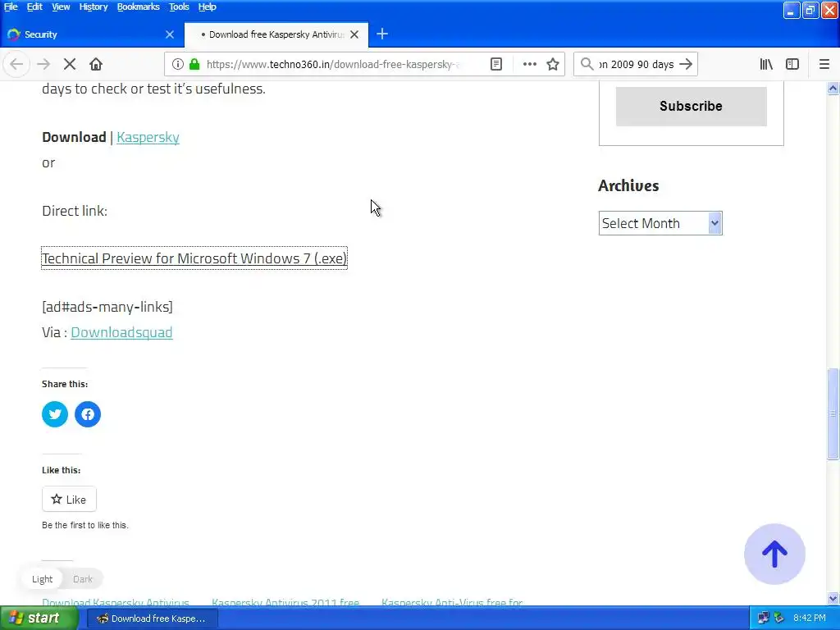
Task: Click the URL address field
Action: (332, 64)
